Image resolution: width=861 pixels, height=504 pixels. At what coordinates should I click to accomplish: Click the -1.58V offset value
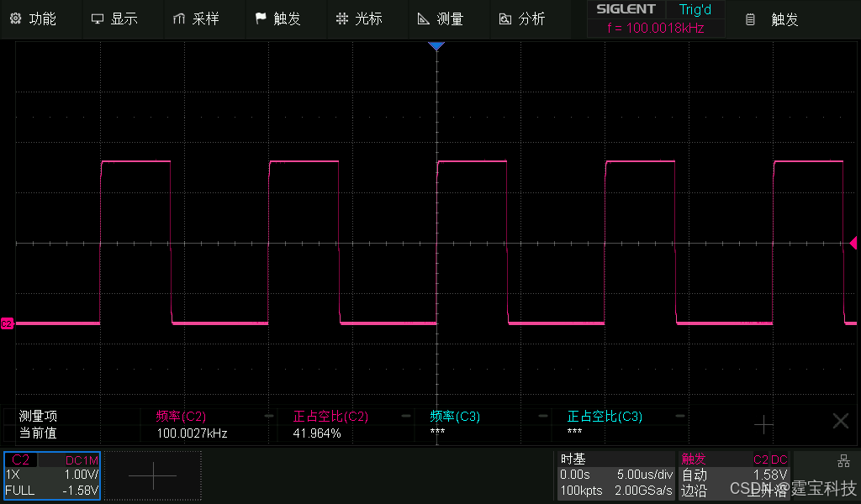[x=80, y=491]
